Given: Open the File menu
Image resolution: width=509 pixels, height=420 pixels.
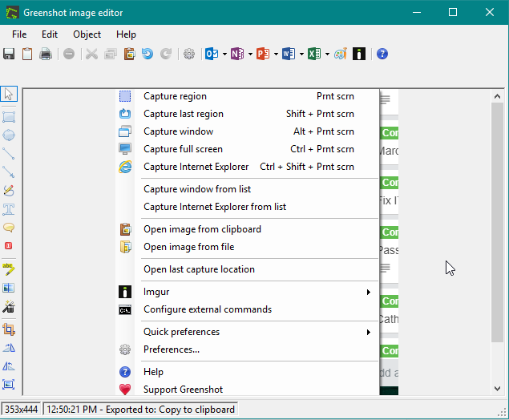Looking at the screenshot, I should coord(19,34).
